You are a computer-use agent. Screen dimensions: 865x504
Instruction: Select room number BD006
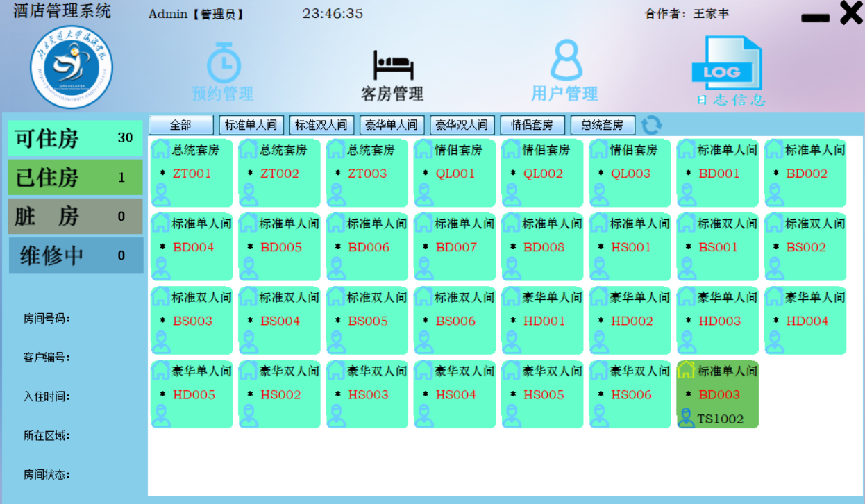click(369, 247)
